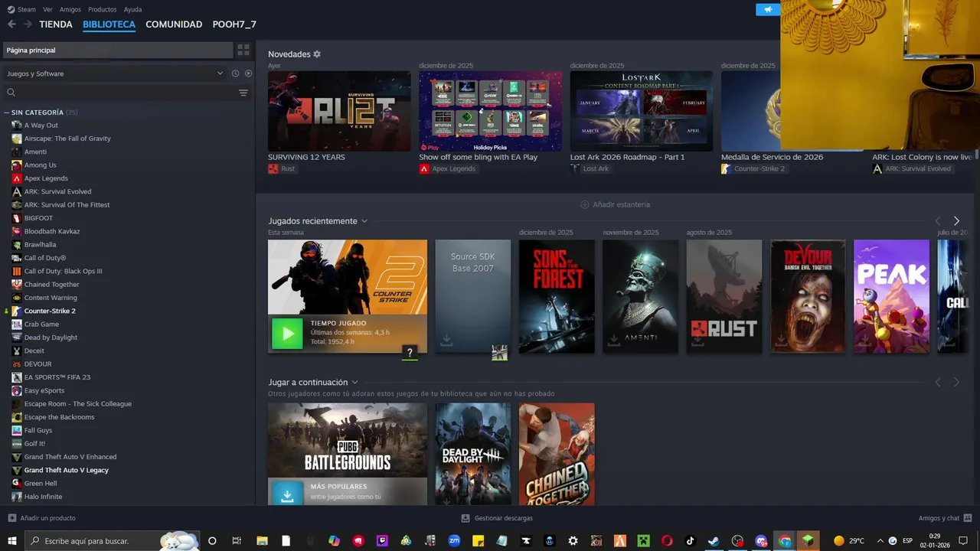Open the TikTok taskbar icon
The image size is (980, 551).
(x=690, y=540)
